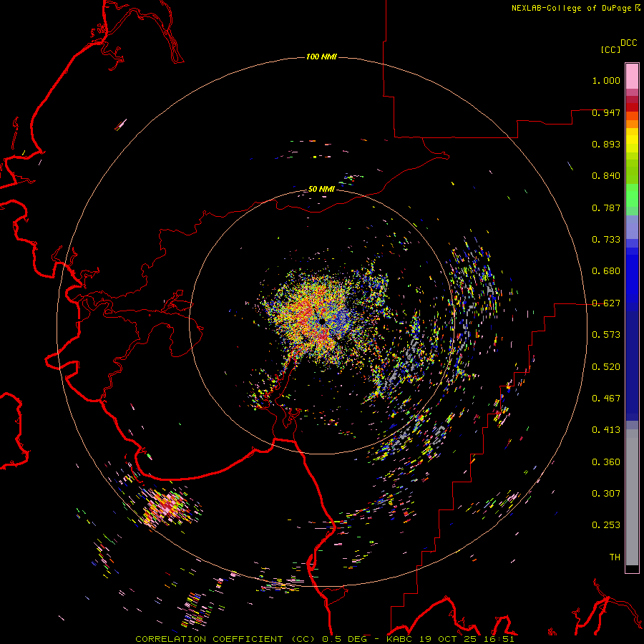Click the black radar site dot at center
Viewport: 644px width, 644px height.
pyautogui.click(x=322, y=321)
